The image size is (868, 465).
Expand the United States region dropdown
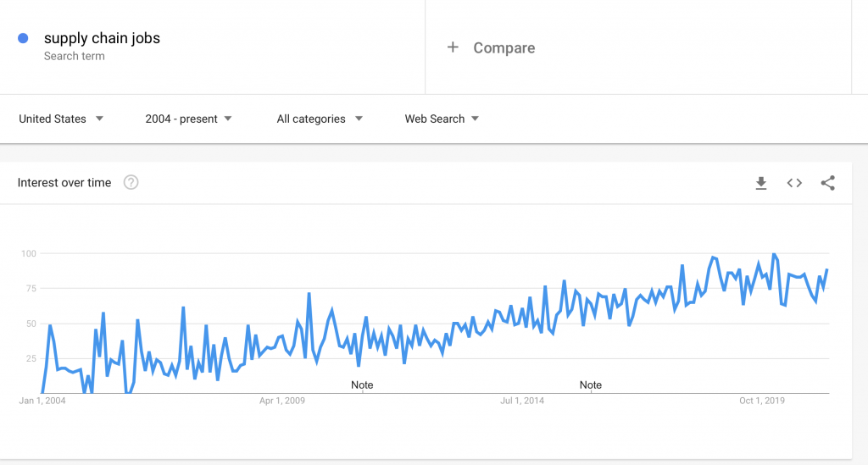tap(61, 119)
